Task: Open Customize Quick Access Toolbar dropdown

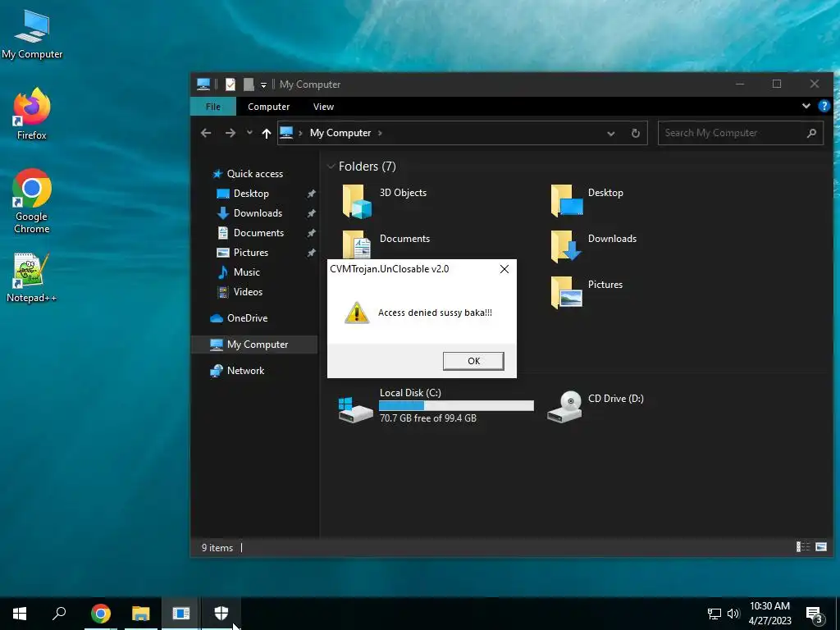Action: click(x=263, y=84)
